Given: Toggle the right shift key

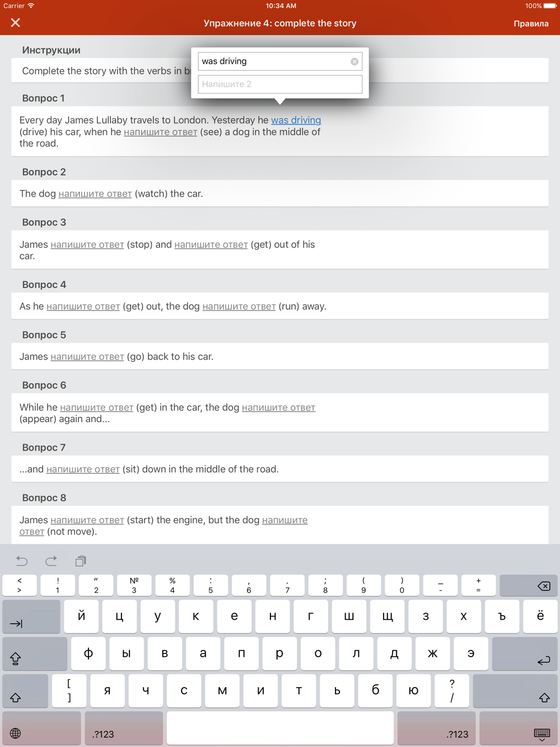Looking at the screenshot, I should (515, 691).
